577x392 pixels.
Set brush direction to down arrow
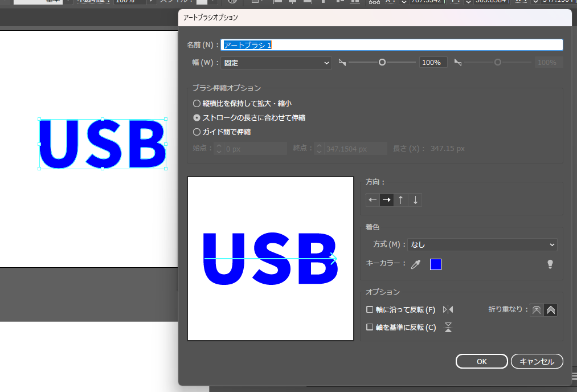tap(415, 200)
